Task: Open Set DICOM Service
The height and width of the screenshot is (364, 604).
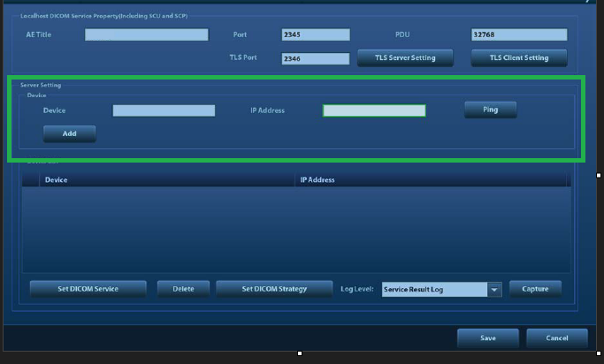Action: coord(88,289)
